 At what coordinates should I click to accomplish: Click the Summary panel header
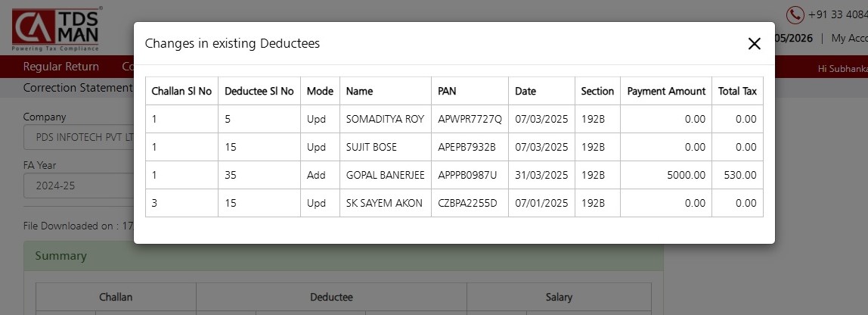click(60, 256)
